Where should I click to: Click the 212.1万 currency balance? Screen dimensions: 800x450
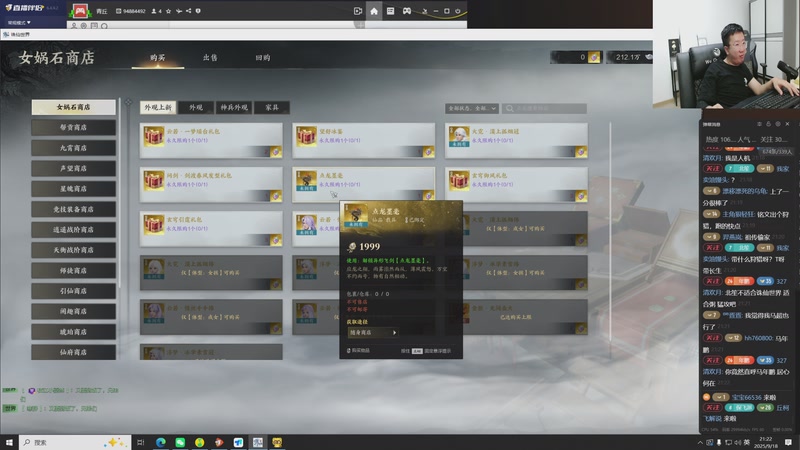pos(628,57)
